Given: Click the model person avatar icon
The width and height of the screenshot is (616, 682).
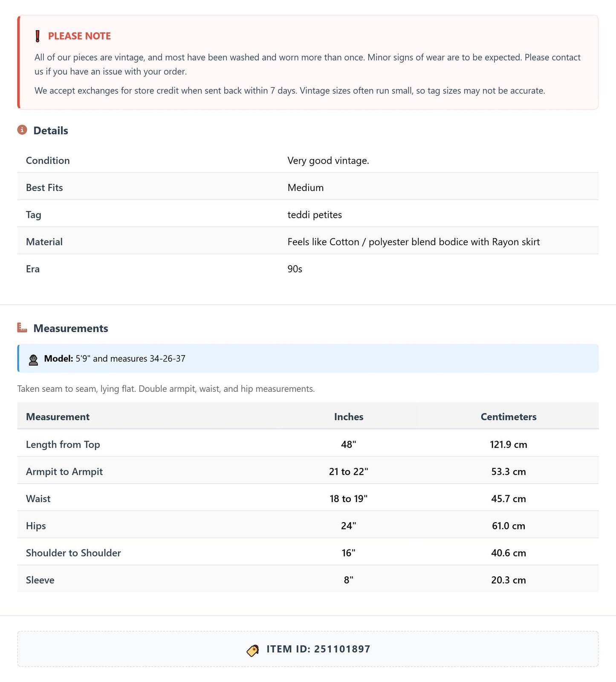Looking at the screenshot, I should click(x=33, y=359).
